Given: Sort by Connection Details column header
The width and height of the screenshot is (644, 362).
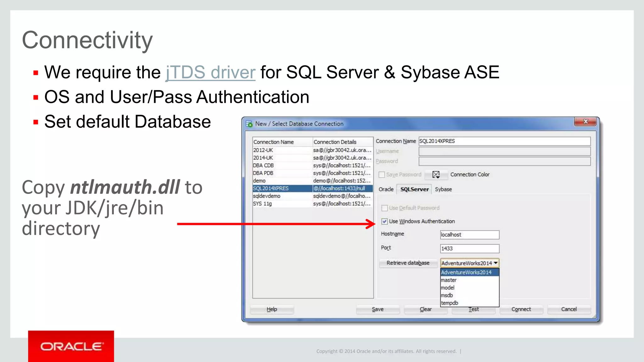Looking at the screenshot, I should [343, 142].
